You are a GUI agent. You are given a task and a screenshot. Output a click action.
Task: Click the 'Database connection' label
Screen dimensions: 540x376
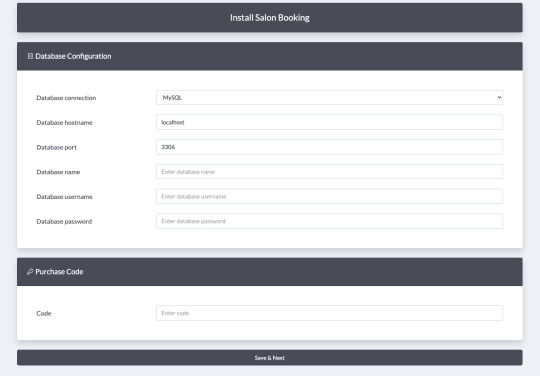(x=66, y=98)
